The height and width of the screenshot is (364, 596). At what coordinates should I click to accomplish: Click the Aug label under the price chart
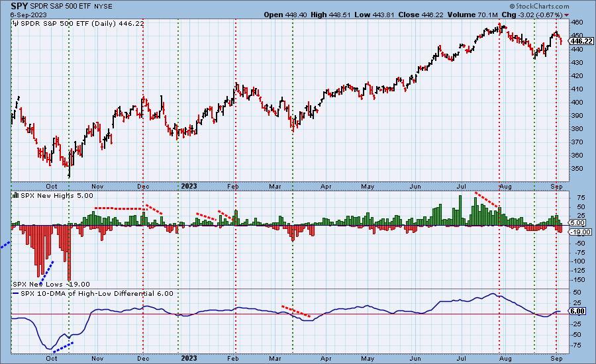tap(505, 186)
